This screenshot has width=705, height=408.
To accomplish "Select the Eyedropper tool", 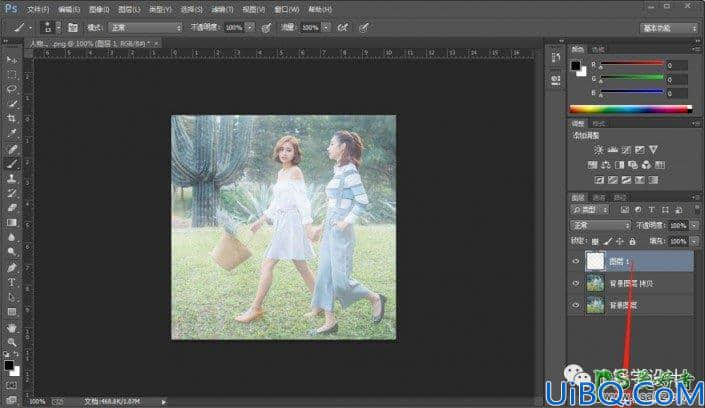I will click(x=12, y=134).
